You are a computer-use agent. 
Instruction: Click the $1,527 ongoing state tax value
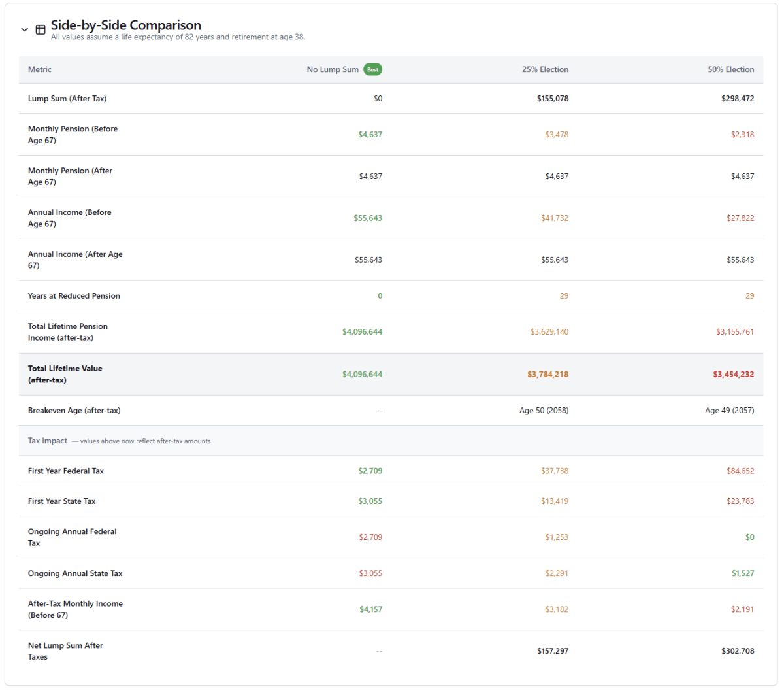(x=743, y=573)
